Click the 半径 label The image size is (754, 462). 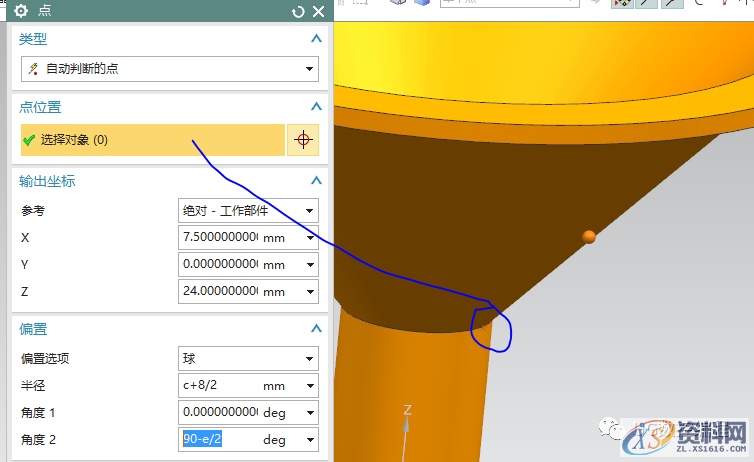[x=33, y=386]
